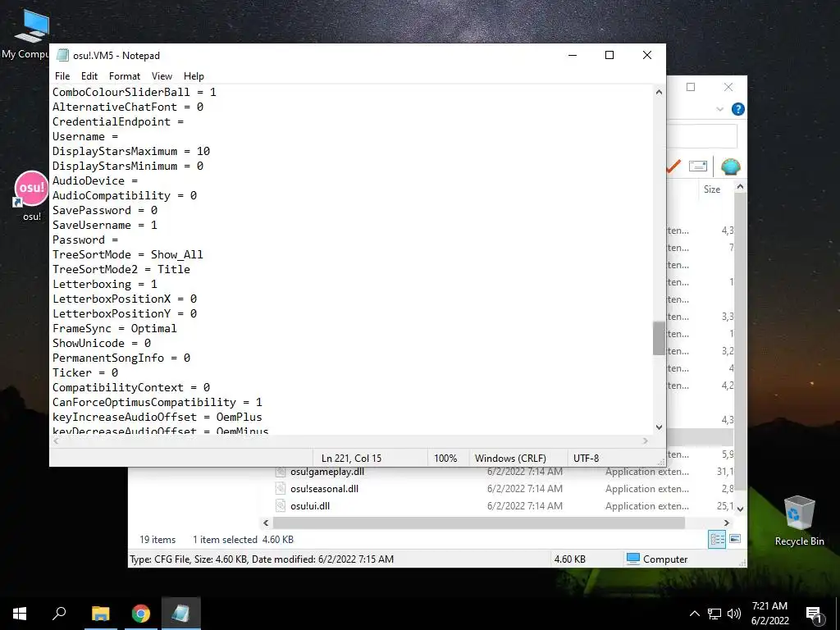Screen dimensions: 840x630
Task: Click Explorer file list scroll up arrow
Action: click(x=741, y=187)
